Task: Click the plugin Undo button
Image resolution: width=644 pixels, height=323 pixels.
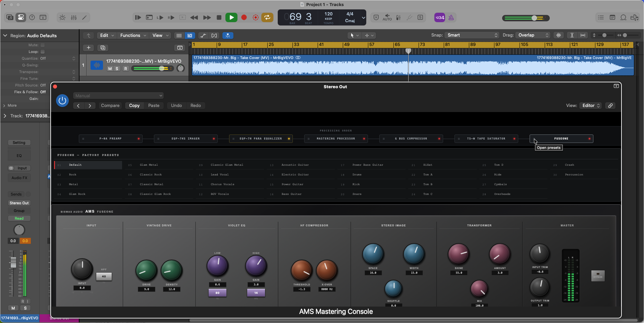Action: coord(176,105)
